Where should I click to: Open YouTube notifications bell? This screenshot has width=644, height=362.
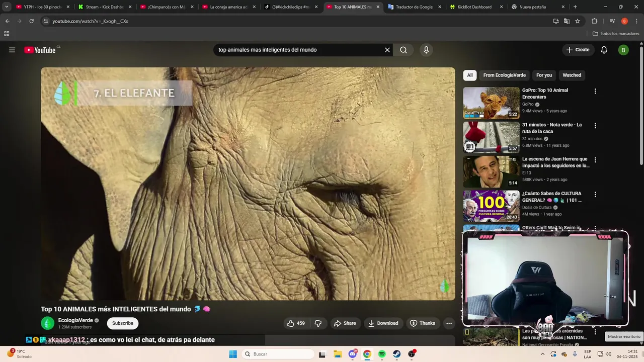604,50
